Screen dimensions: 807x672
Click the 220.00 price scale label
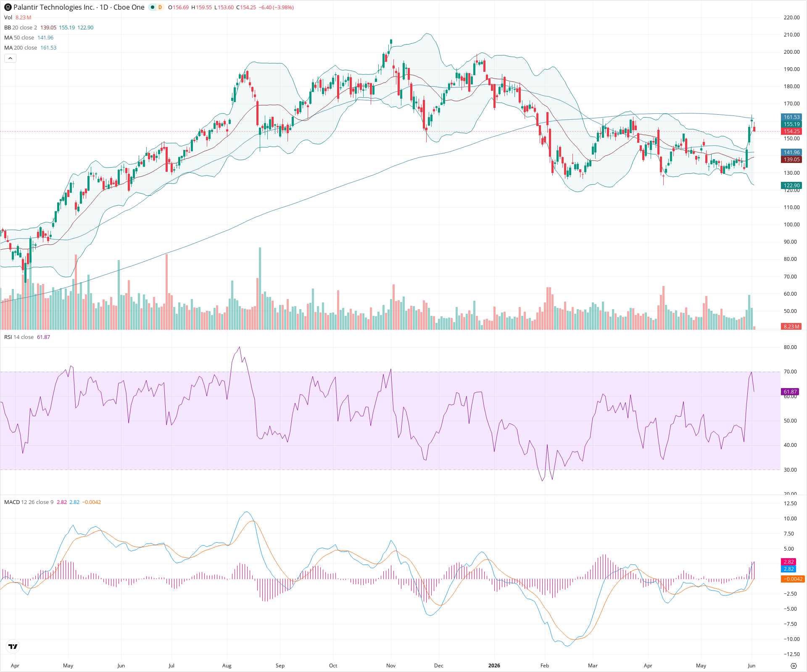(792, 17)
